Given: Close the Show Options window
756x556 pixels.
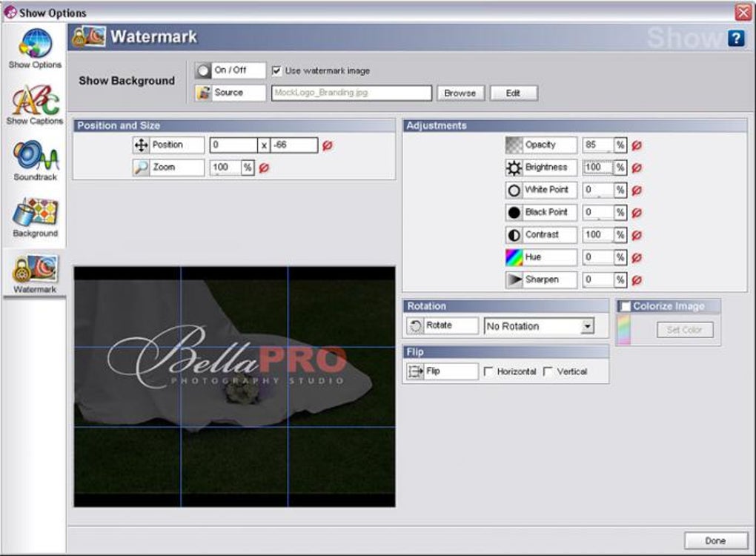Looking at the screenshot, I should click(743, 12).
